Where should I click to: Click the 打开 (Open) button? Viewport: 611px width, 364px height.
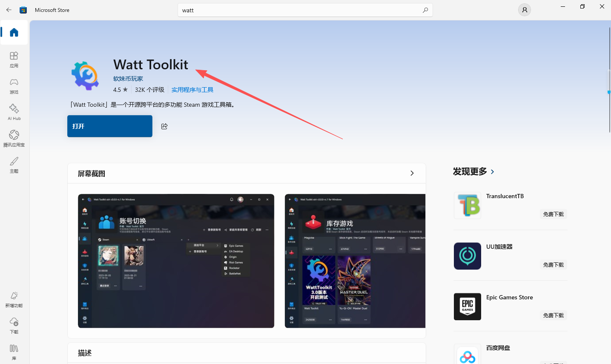[110, 126]
